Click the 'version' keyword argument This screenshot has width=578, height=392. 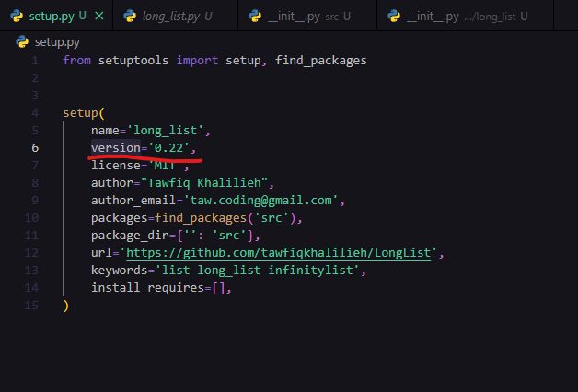coord(116,148)
